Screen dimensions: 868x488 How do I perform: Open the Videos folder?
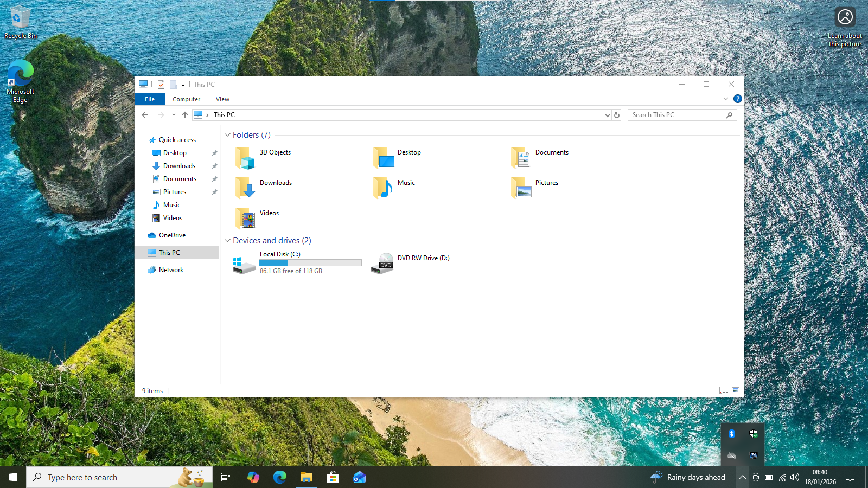245,219
